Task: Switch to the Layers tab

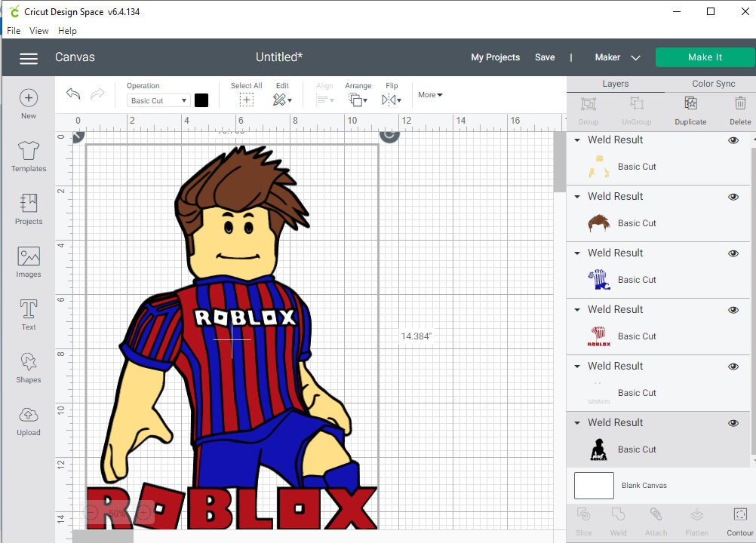Action: click(615, 84)
